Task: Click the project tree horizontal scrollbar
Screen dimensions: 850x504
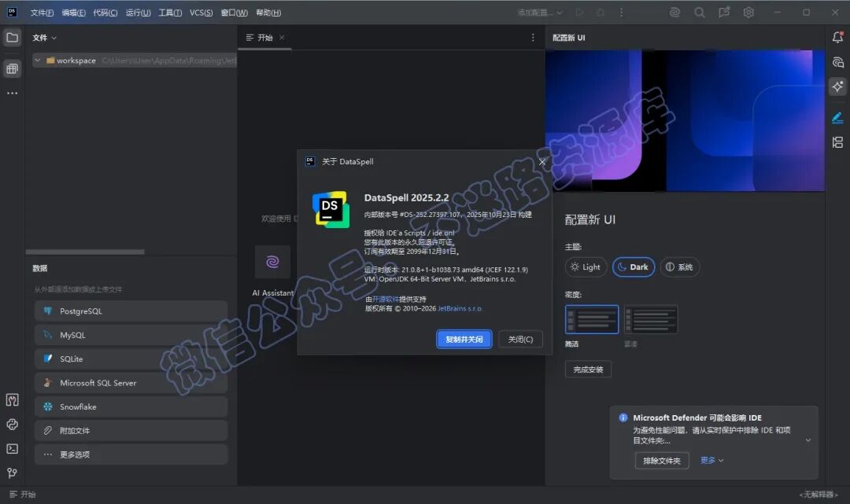Action: (85, 252)
